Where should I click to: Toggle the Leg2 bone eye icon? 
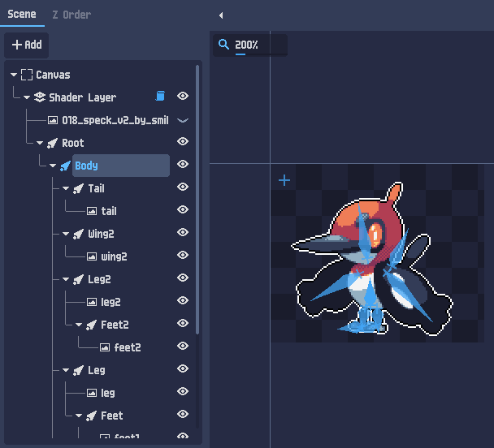[x=183, y=278]
